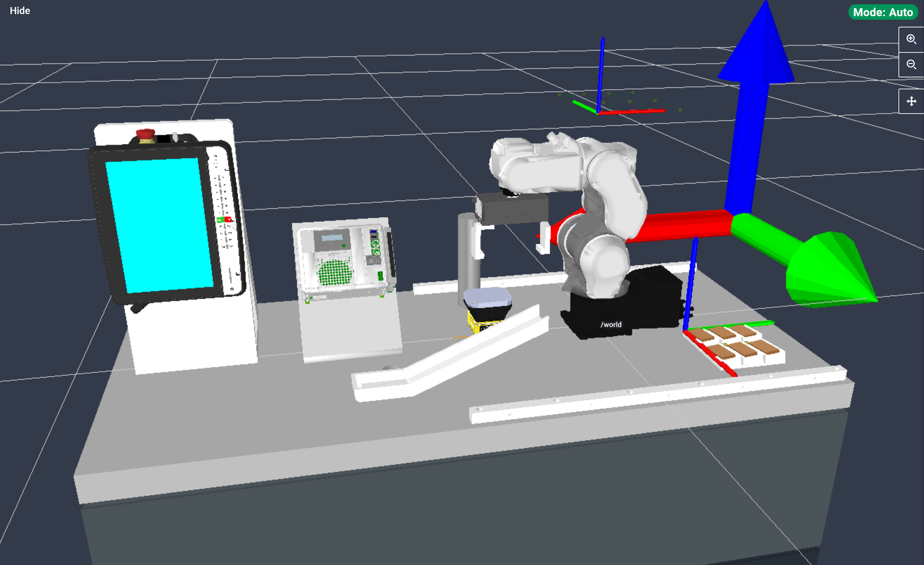This screenshot has width=924, height=565.
Task: Click the tray of brown parts
Action: 736,344
